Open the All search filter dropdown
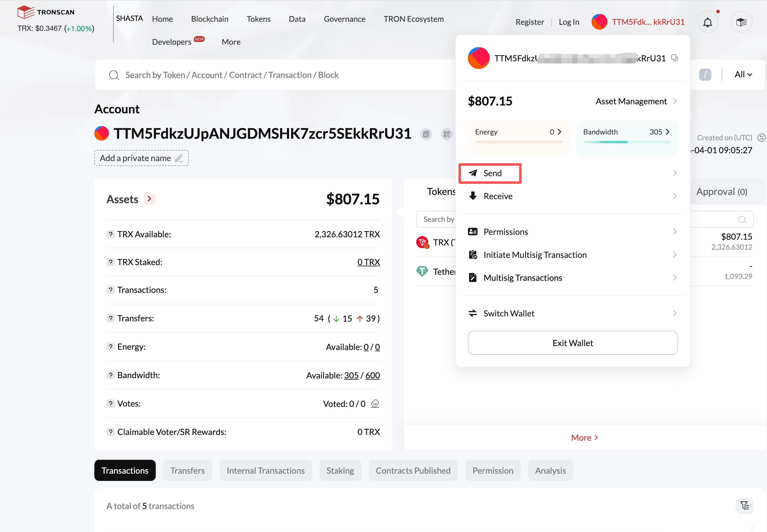This screenshot has height=532, width=767. (743, 75)
